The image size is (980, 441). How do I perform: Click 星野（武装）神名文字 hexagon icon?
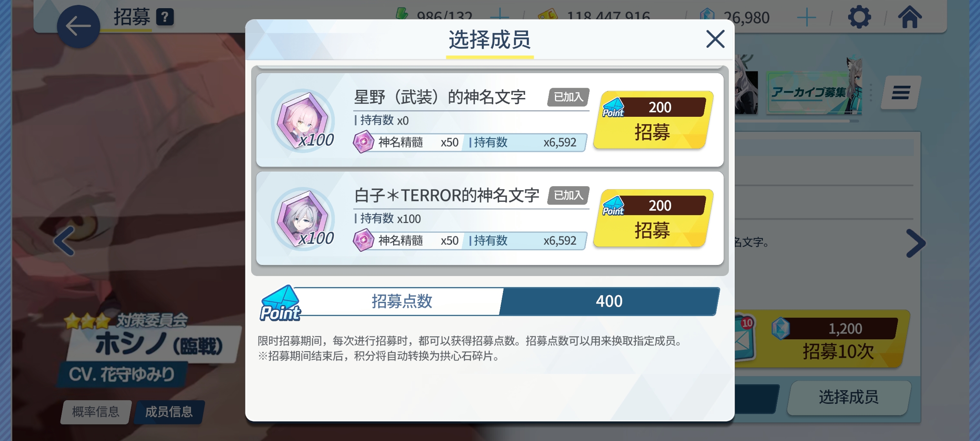[x=303, y=121]
